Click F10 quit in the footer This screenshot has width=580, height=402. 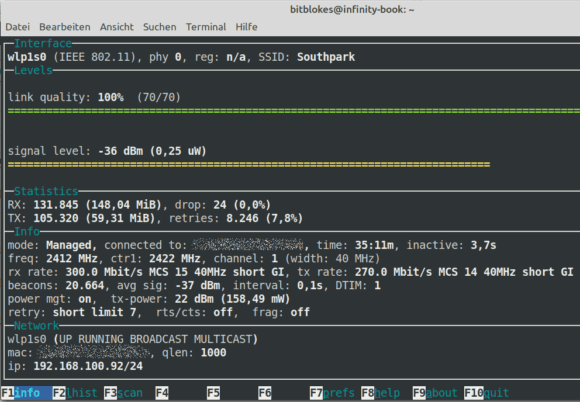click(x=486, y=392)
